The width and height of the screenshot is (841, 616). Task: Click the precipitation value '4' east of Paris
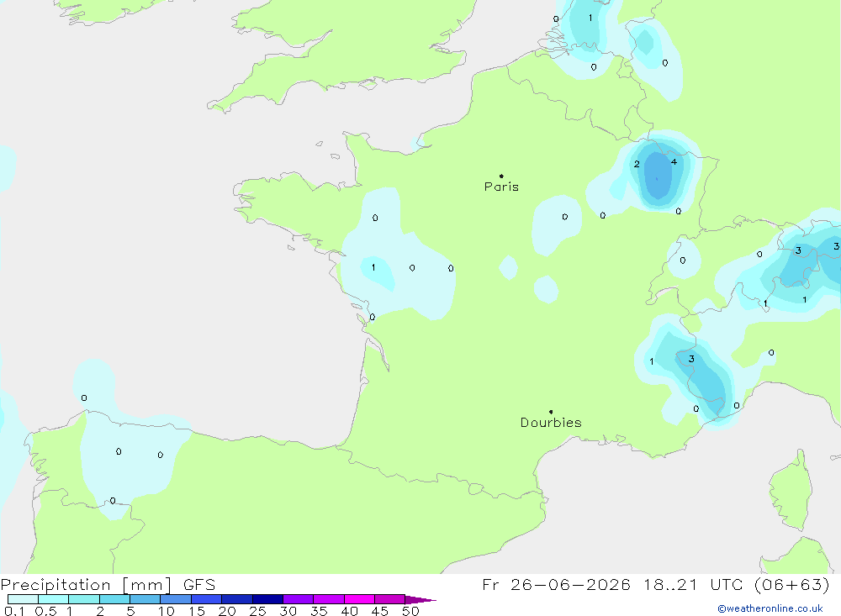coord(674,162)
